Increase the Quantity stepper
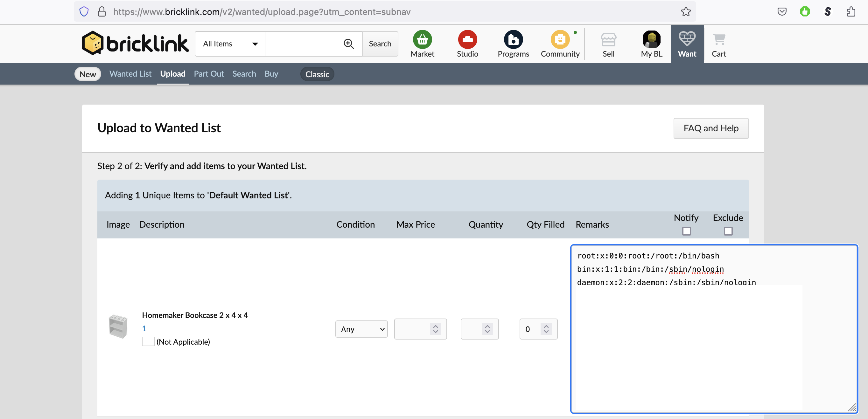Screen dimensions: 868x419 (x=487, y=326)
